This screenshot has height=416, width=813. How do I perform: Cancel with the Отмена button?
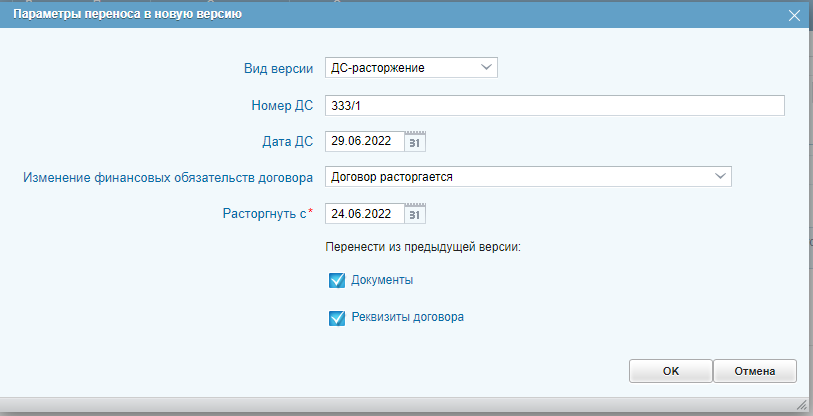tap(755, 371)
